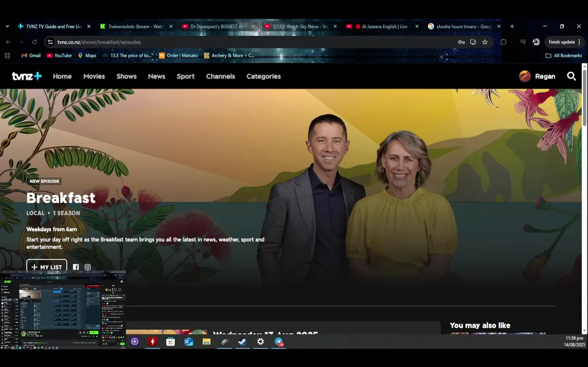Screen dimensions: 588x367
Task: Open the Categories menu
Action: pos(263,76)
